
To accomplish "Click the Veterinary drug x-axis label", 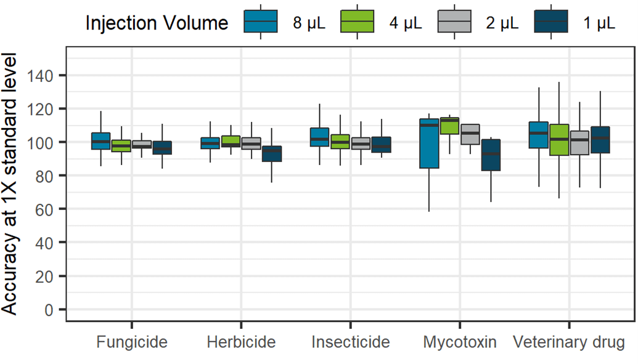I will [569, 342].
